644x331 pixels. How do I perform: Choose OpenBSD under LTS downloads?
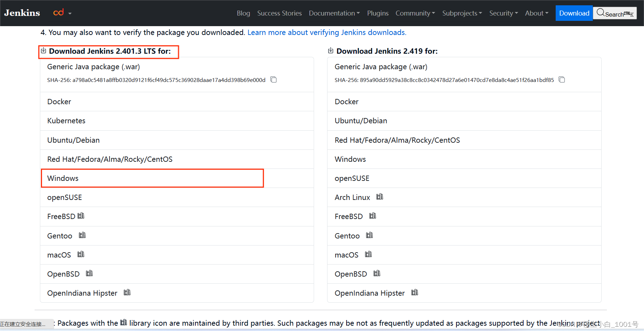tap(177, 274)
